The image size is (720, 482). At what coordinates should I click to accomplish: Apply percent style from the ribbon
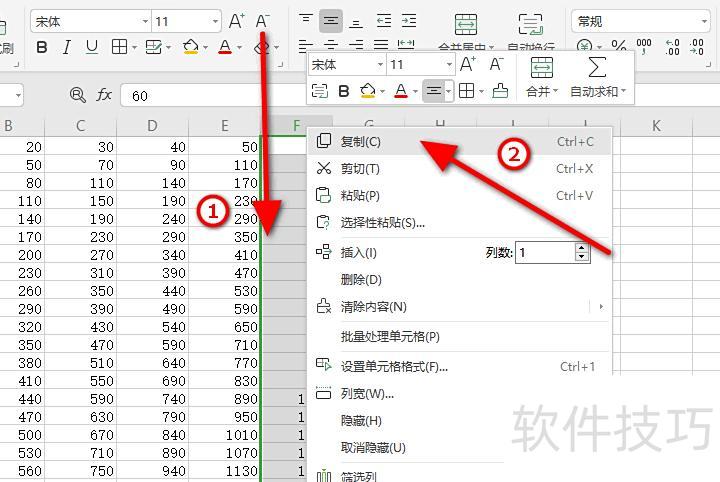click(x=619, y=46)
